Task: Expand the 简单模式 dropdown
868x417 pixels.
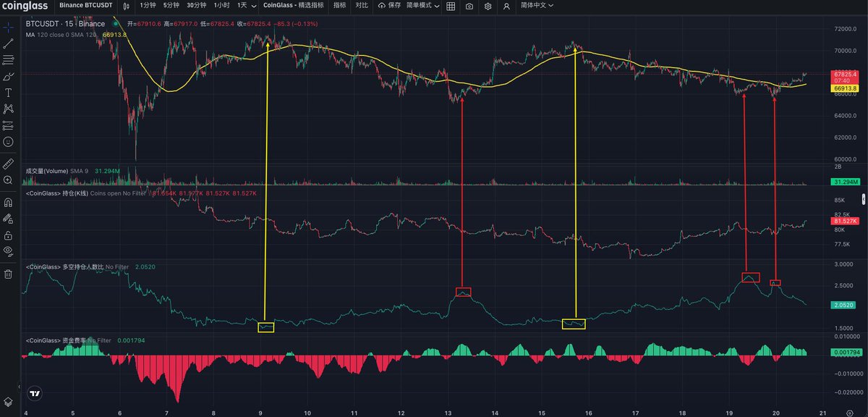Action: (423, 6)
